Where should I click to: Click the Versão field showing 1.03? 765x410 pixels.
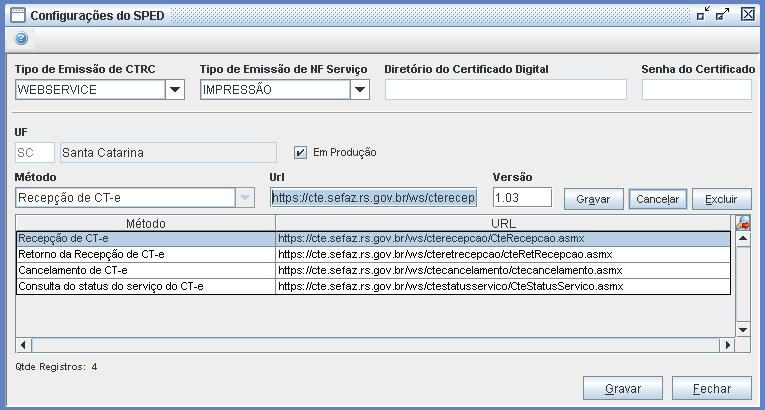[x=523, y=198]
